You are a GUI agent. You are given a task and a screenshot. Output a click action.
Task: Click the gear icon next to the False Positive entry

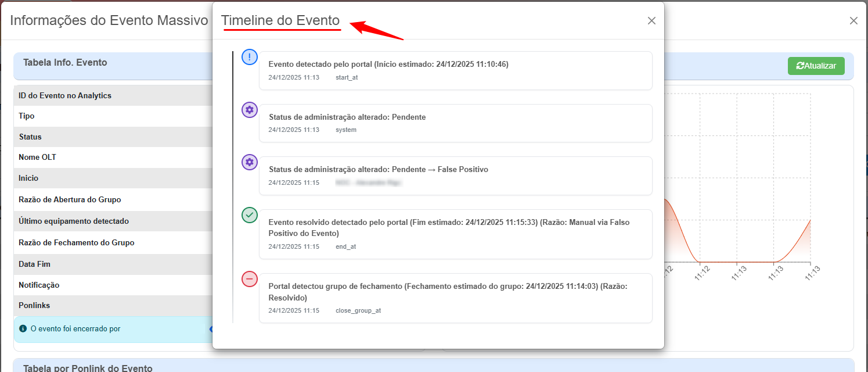coord(250,162)
